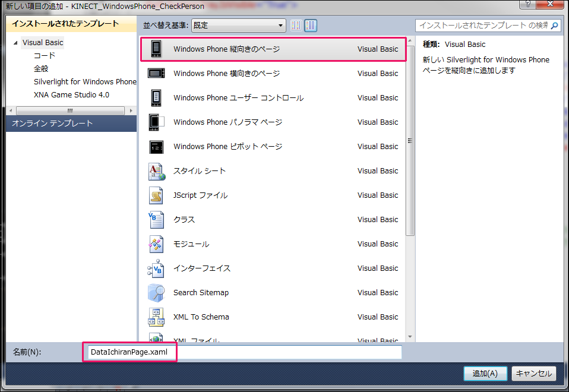Select the Windows Phone 縦向きのページ template icon

156,49
